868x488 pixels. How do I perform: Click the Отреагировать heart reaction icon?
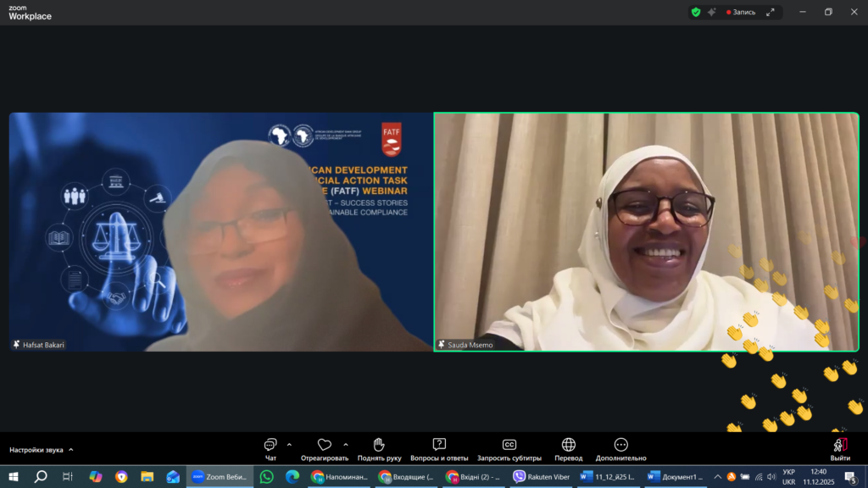tap(324, 446)
